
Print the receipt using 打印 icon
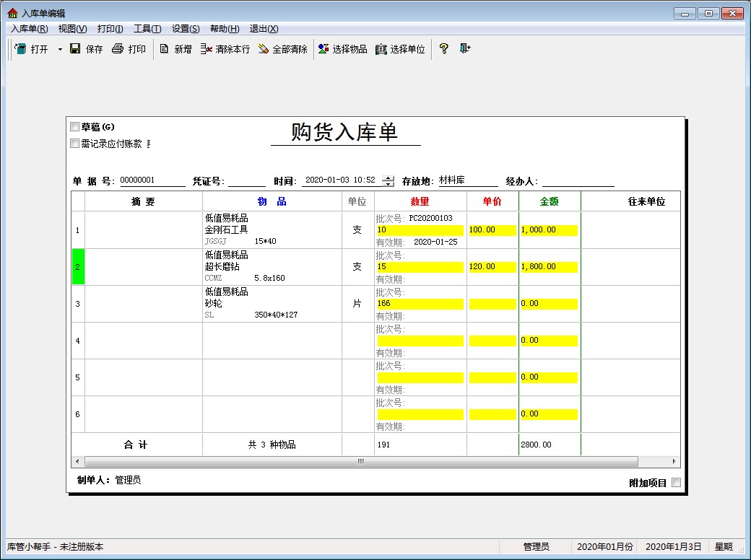pyautogui.click(x=118, y=49)
